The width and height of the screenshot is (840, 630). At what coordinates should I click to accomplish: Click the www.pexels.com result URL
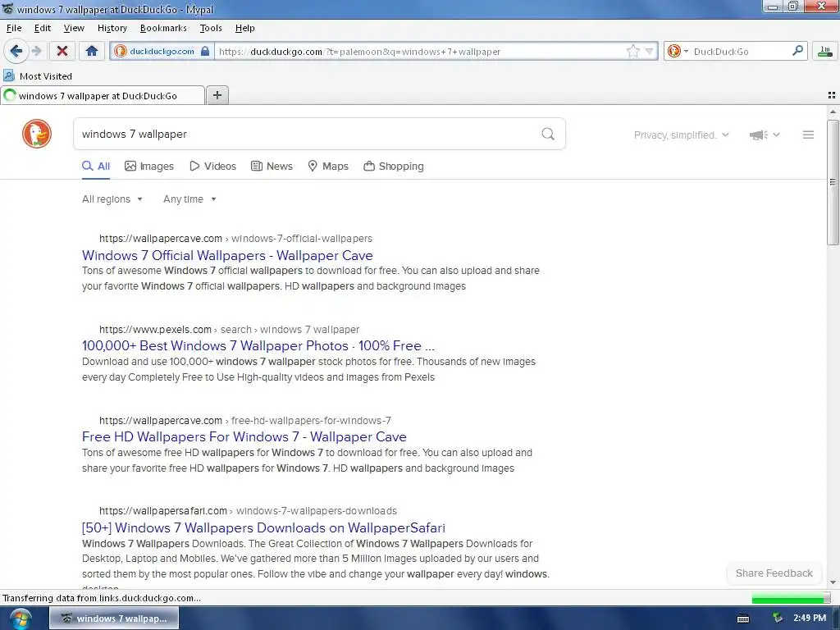(x=230, y=330)
